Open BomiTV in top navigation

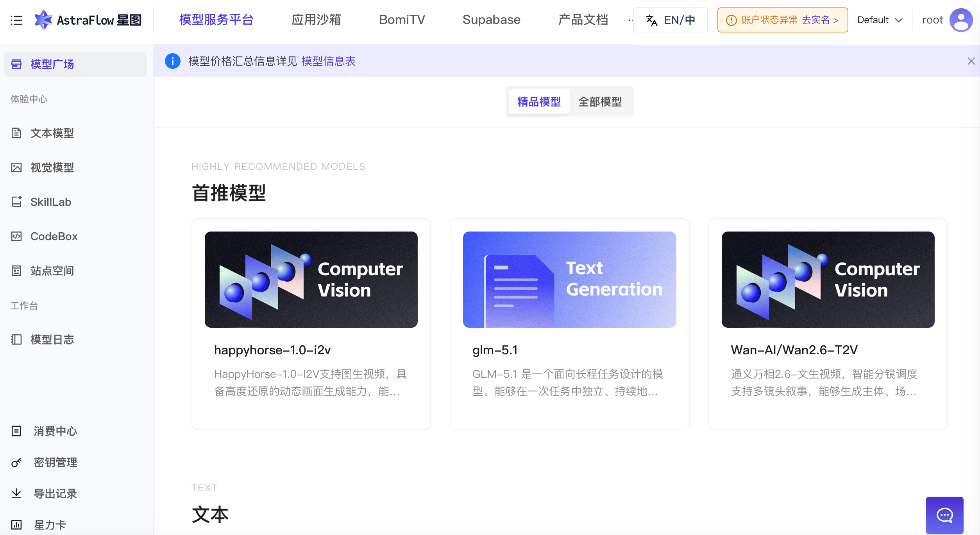(x=402, y=20)
